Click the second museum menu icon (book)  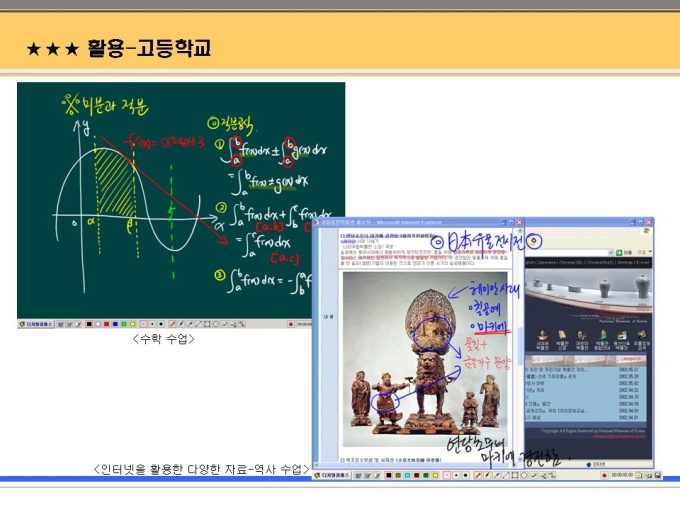562,336
